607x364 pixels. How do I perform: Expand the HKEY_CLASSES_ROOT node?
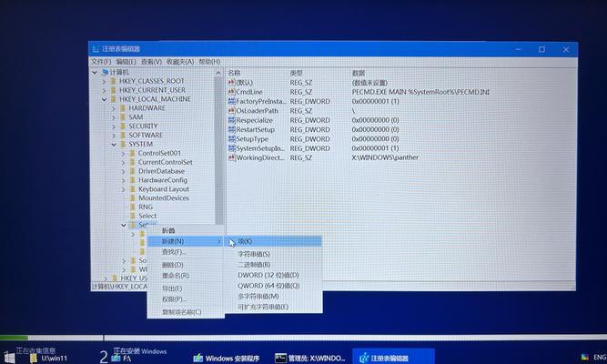pos(104,81)
